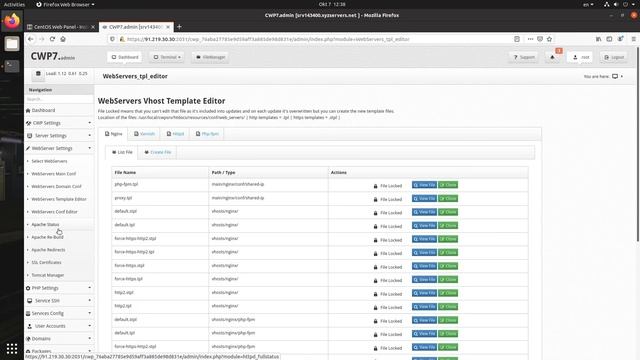Open Apache Status link

click(x=45, y=224)
